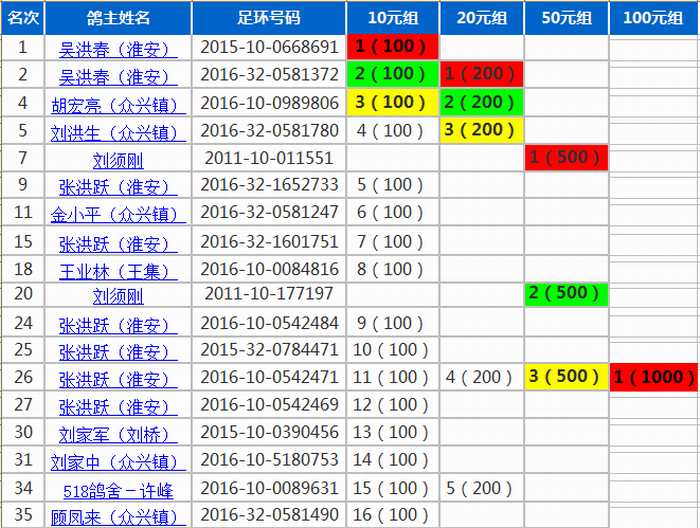Open 吴洪春（淮安） link in rank 1 row
The image size is (700, 528).
(x=118, y=48)
